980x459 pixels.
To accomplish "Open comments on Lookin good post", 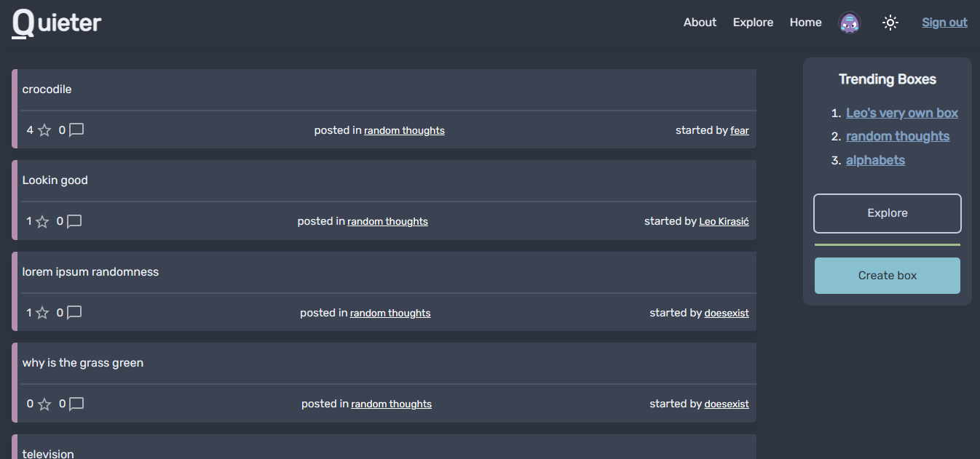I will pos(74,221).
